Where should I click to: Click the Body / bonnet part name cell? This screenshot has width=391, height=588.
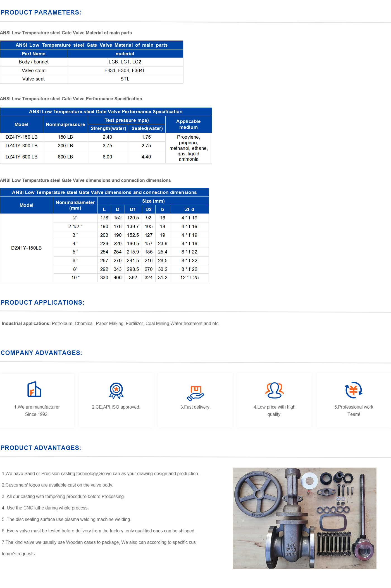point(34,62)
